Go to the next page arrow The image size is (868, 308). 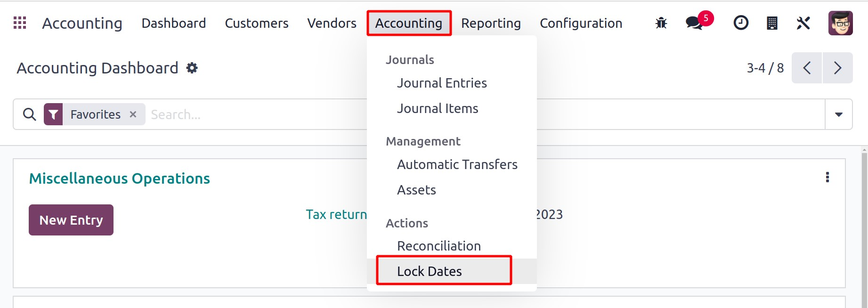837,68
